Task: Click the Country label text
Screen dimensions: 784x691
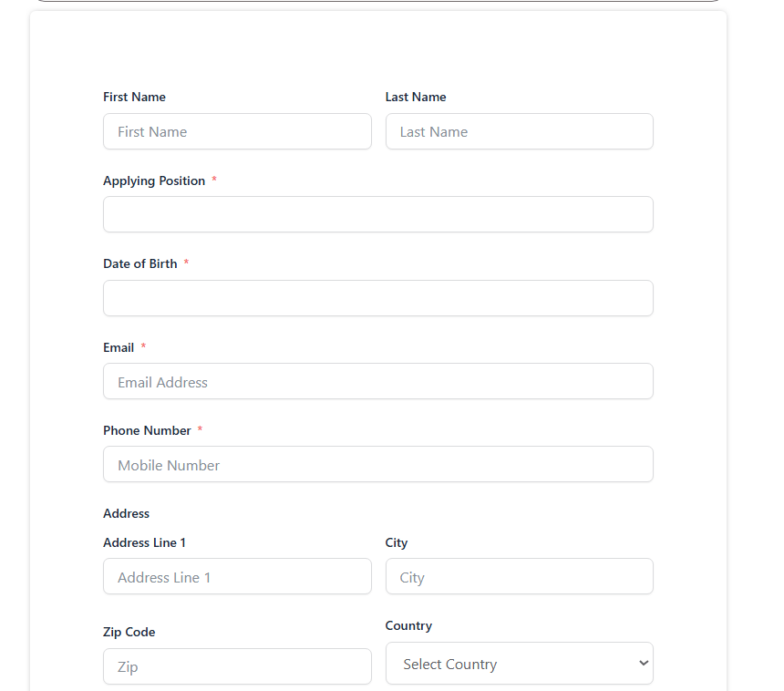Action: click(408, 626)
